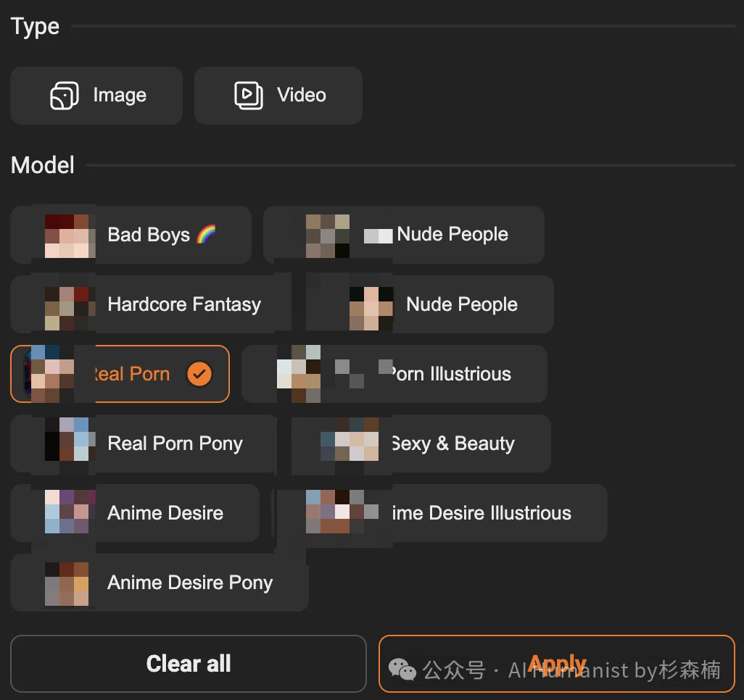Select the Image type filter

(96, 96)
